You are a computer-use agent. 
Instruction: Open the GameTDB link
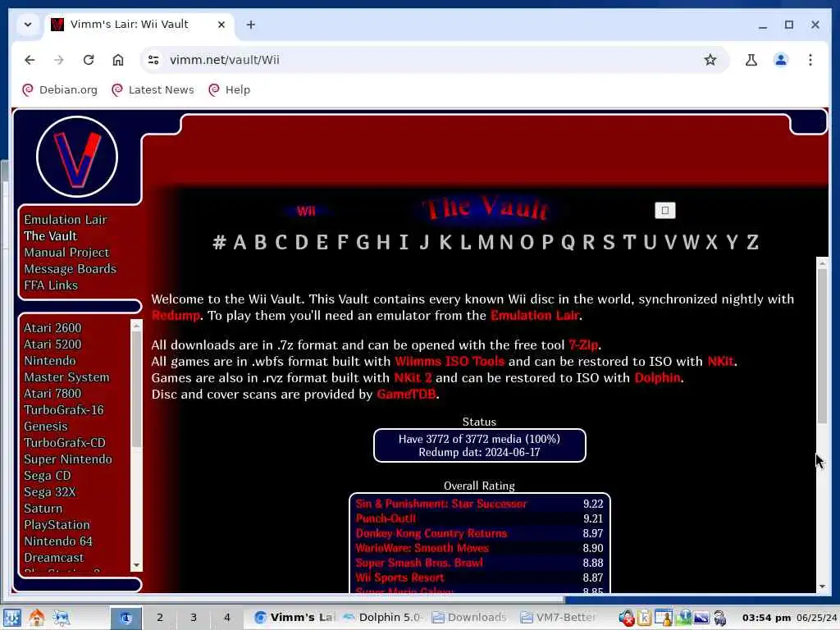point(406,395)
